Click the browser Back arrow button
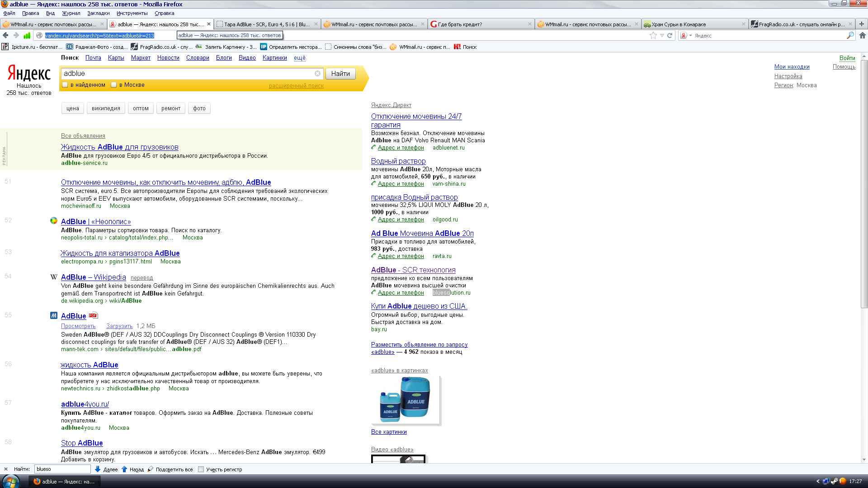The image size is (868, 488). 5,35
